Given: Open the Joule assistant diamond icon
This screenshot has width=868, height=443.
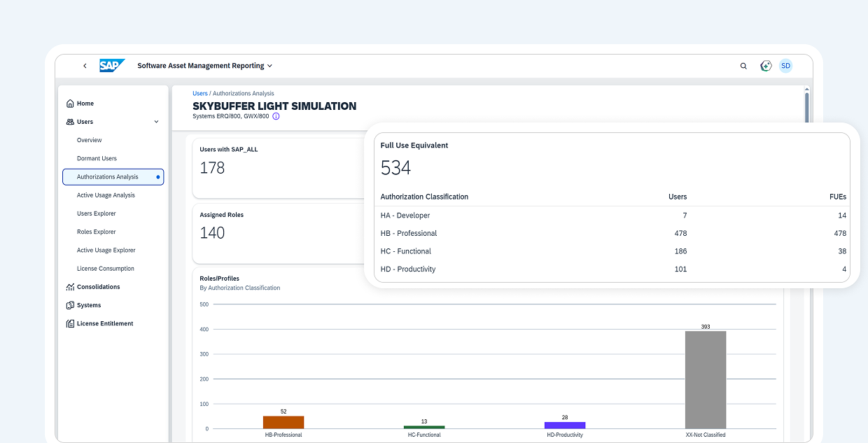Looking at the screenshot, I should [766, 66].
